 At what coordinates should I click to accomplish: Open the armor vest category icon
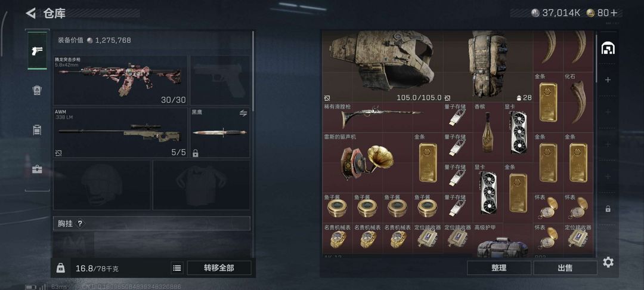[37, 90]
